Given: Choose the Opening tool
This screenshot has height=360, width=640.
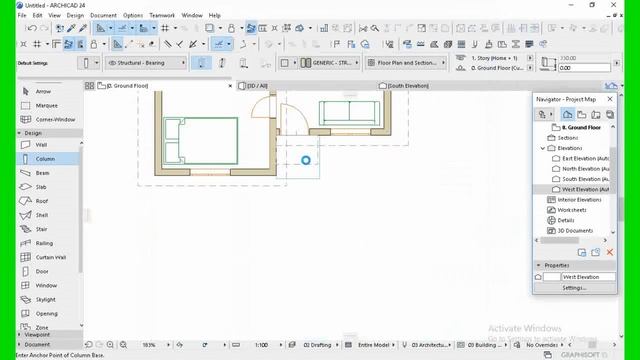Looking at the screenshot, I should [46, 314].
